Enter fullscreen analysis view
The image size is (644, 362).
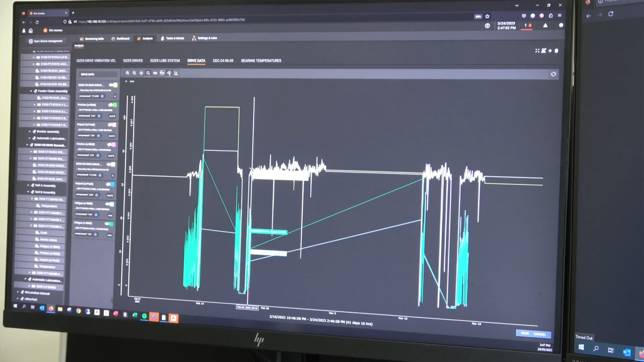pos(537,51)
